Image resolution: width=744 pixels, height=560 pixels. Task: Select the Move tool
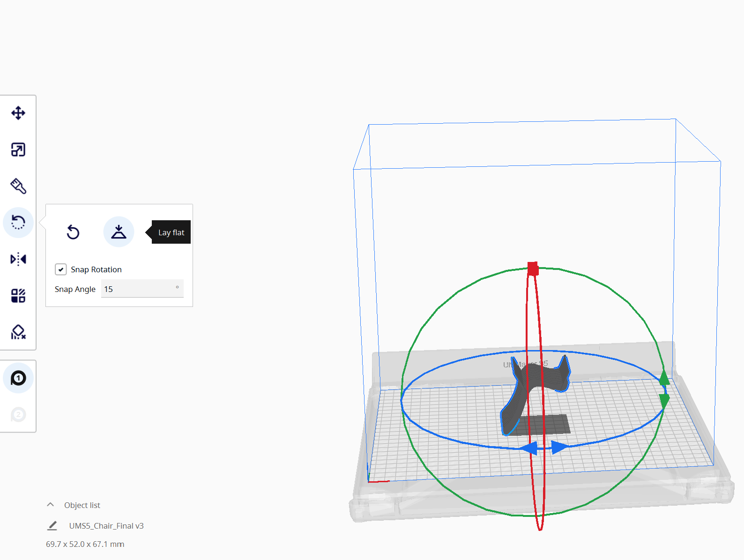18,113
